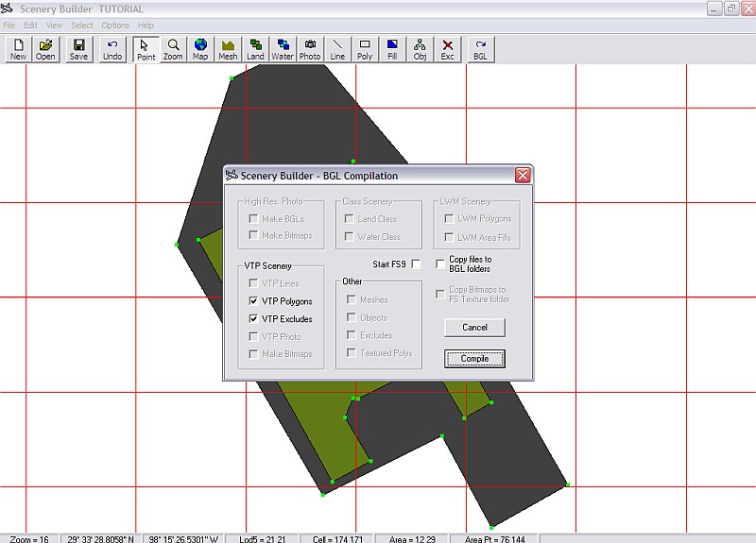This screenshot has width=756, height=543.
Task: Click the Scenery Builder title bar app icon
Action: (8, 8)
